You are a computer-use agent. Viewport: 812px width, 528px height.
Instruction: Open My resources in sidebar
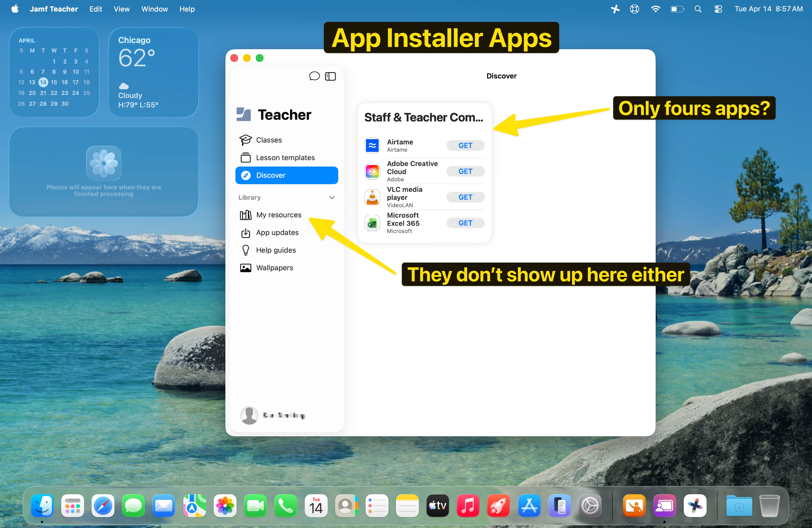point(278,215)
